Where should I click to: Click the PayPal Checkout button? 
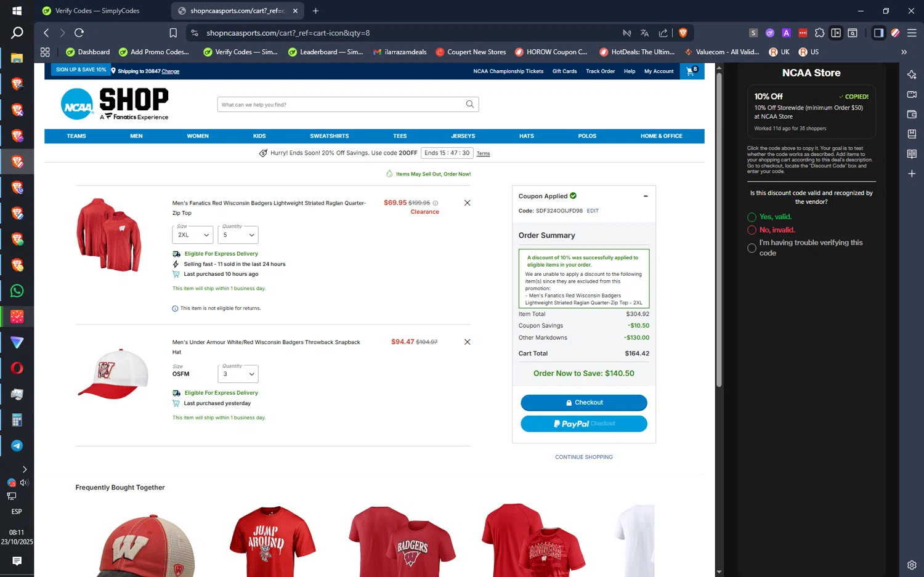point(584,424)
